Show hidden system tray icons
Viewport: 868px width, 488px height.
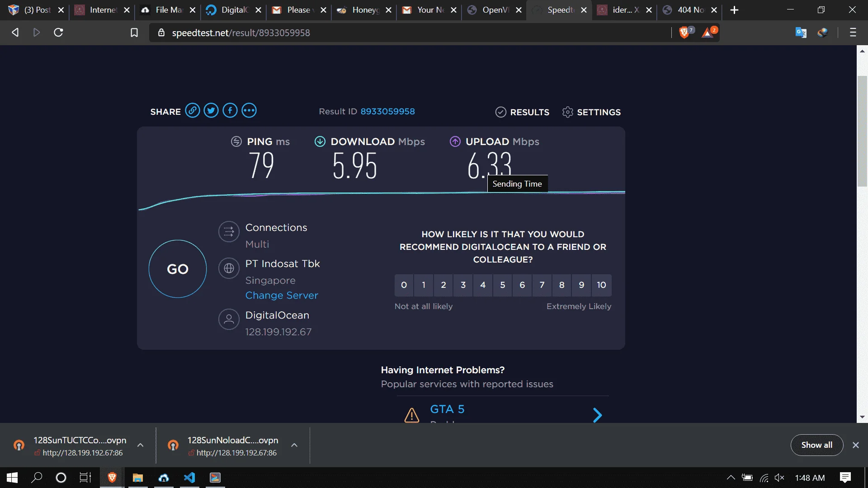pos(731,478)
